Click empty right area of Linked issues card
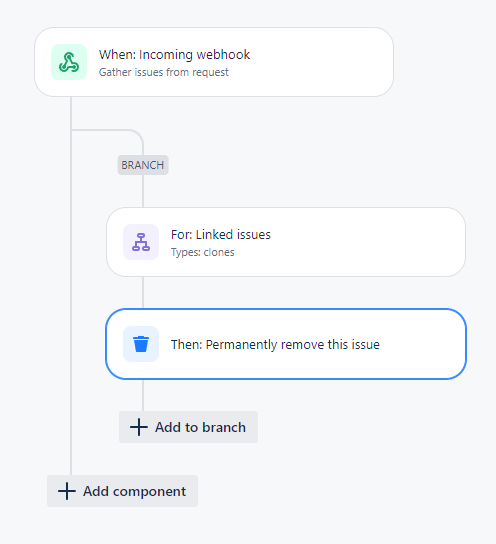The width and height of the screenshot is (496, 544). (x=368, y=242)
